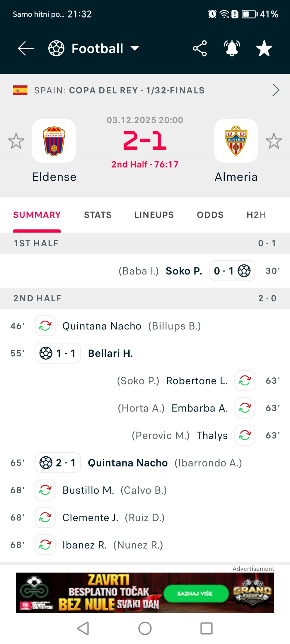
Task: Open the ODDS tab
Action: [x=210, y=215]
